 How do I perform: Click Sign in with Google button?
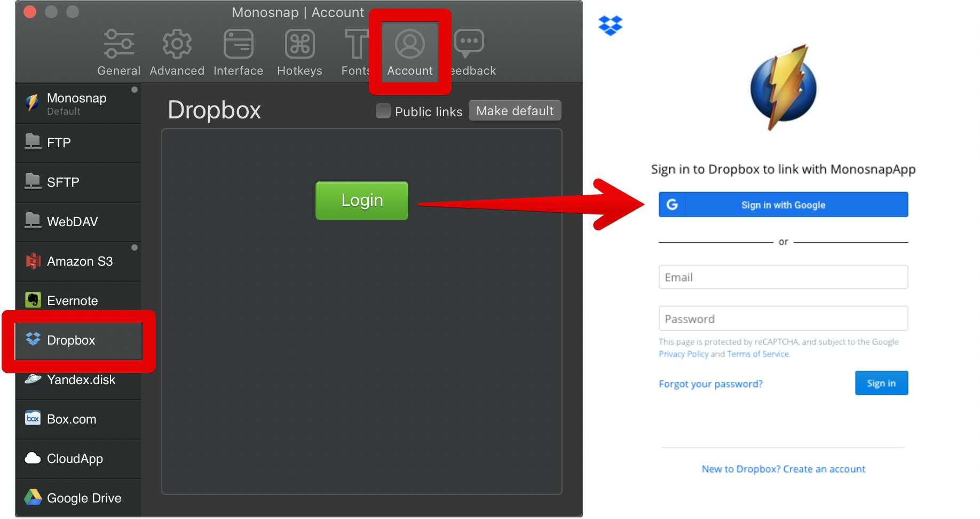(x=783, y=205)
